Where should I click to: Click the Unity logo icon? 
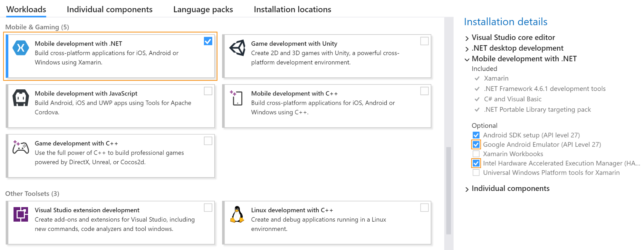237,48
